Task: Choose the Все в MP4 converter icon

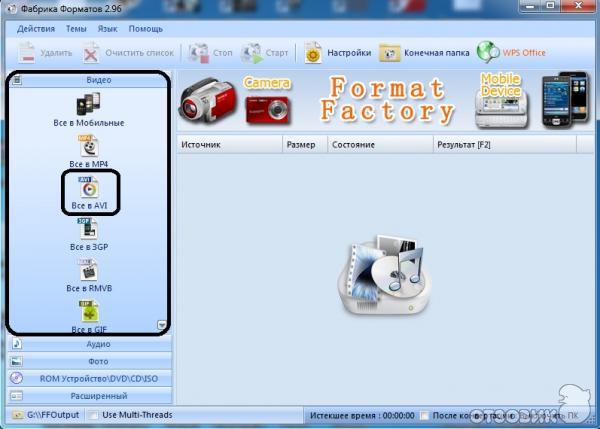Action: (89, 147)
